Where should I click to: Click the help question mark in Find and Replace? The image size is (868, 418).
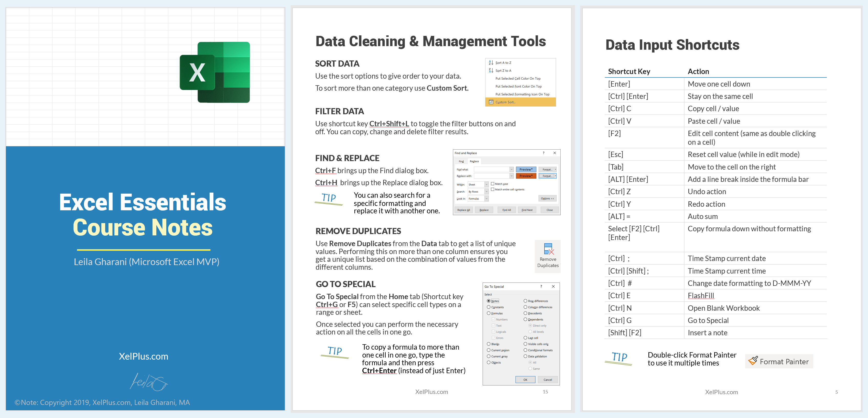point(544,153)
